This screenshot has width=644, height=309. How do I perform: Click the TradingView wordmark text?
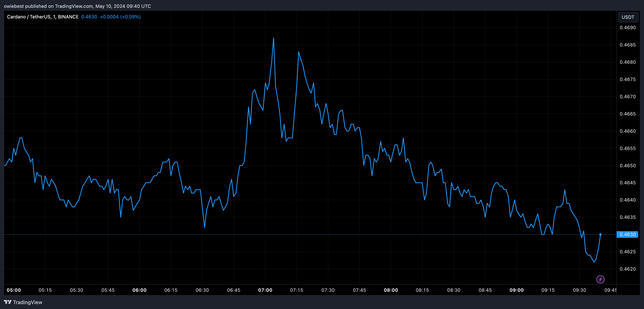[27, 302]
